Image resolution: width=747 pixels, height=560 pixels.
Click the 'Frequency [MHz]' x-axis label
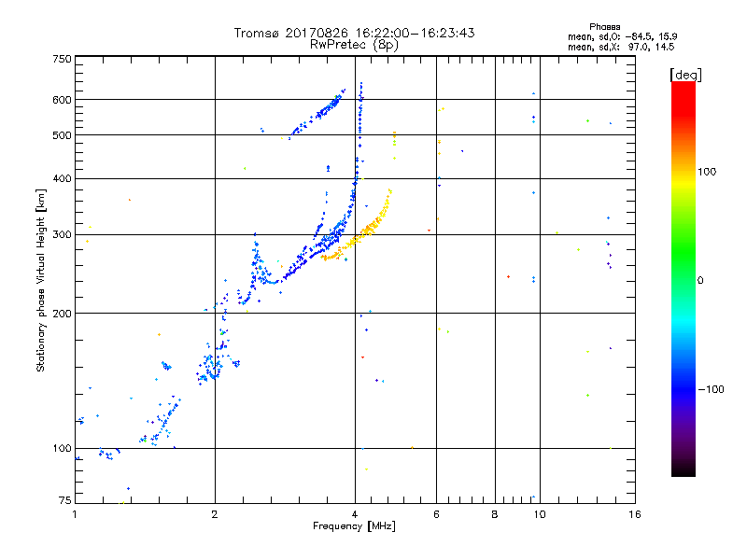[x=354, y=526]
